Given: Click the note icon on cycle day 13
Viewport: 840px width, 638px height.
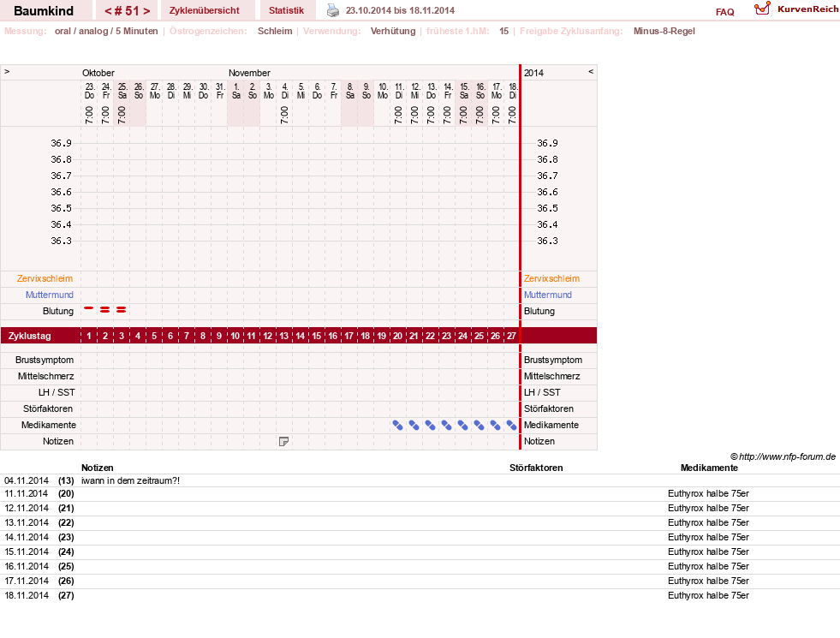Looking at the screenshot, I should click(x=284, y=441).
